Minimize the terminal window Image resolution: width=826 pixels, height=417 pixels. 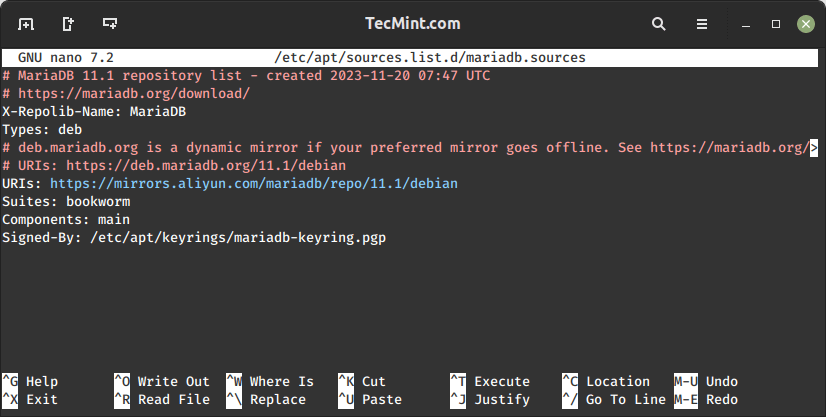(742, 23)
